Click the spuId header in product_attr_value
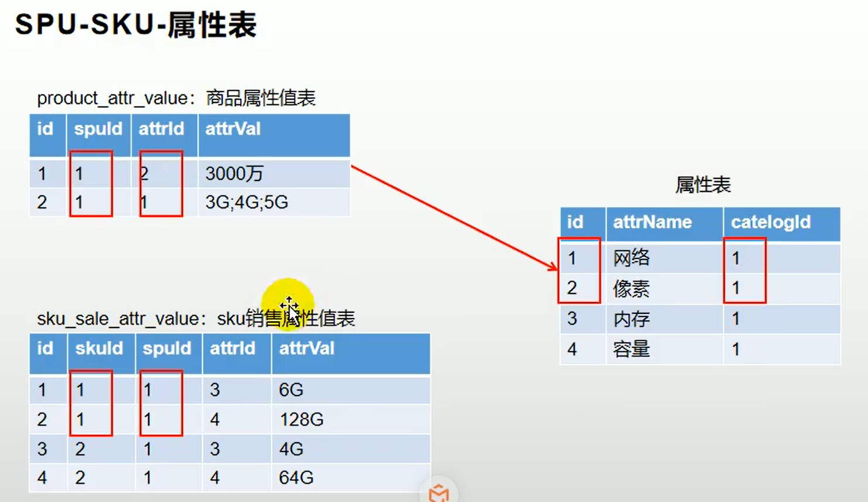This screenshot has width=868, height=502. tap(98, 130)
